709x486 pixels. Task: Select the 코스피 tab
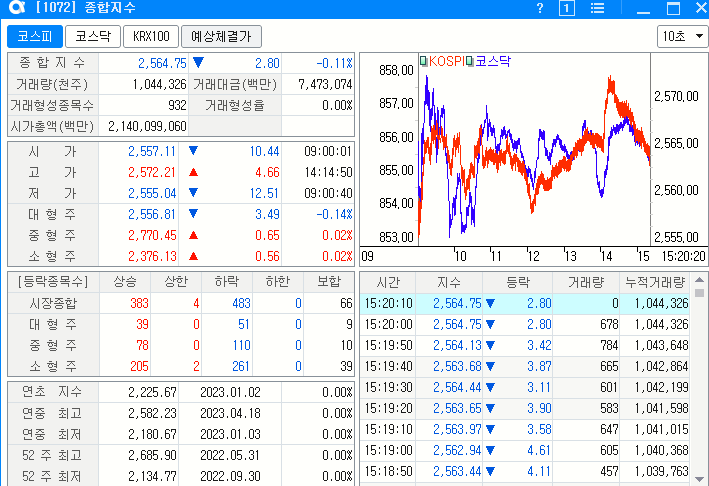point(35,36)
